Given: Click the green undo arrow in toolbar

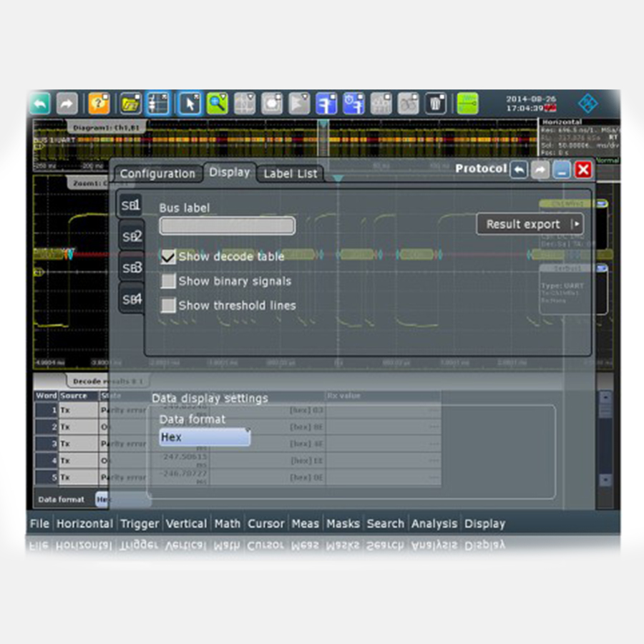Looking at the screenshot, I should pos(41,104).
